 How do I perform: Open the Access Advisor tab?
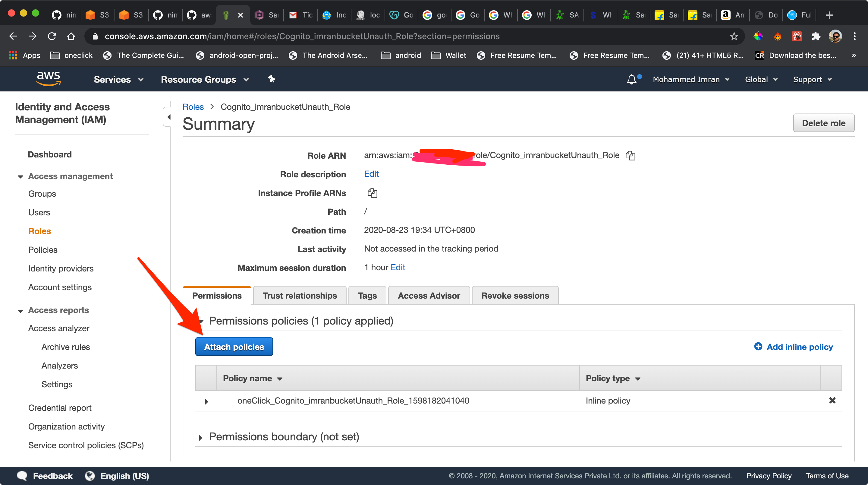click(429, 296)
